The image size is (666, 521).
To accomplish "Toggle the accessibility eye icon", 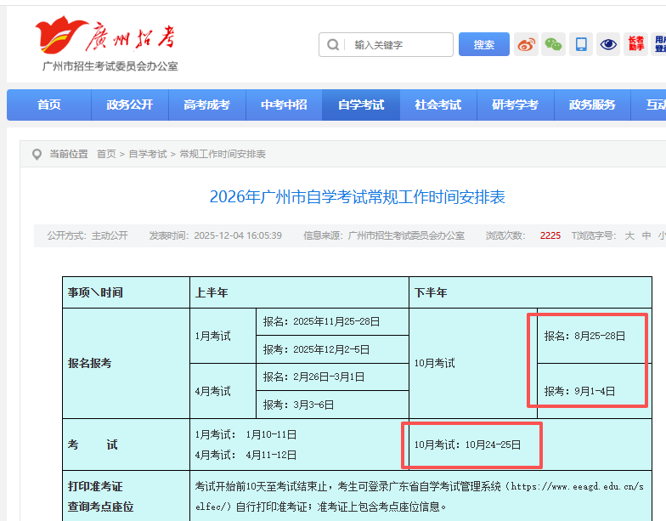I will click(x=608, y=44).
